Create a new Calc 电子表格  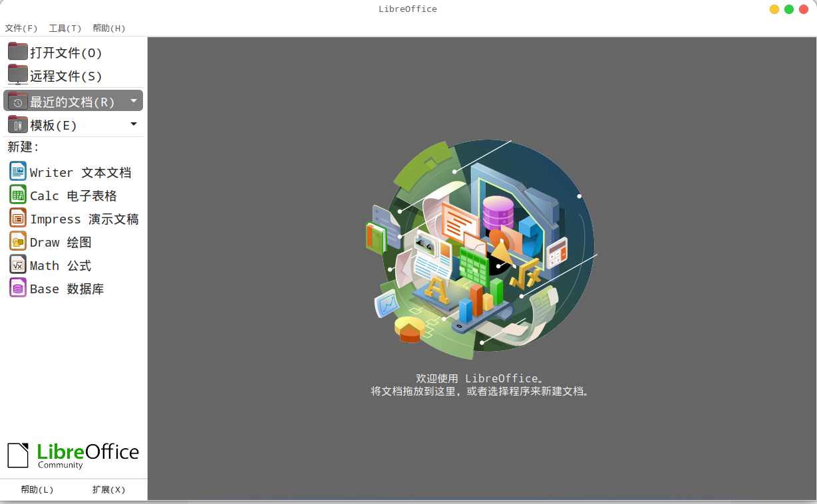pos(73,195)
